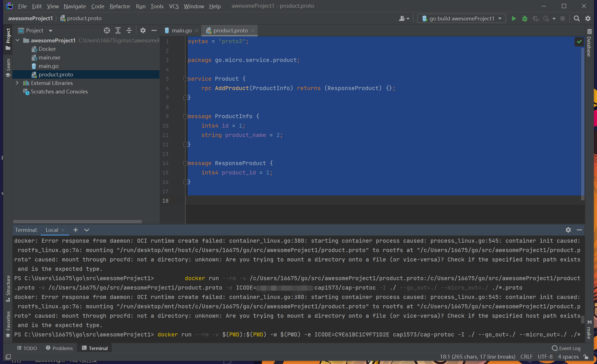Expand the External Libraries node
This screenshot has height=364, width=597.
click(17, 83)
